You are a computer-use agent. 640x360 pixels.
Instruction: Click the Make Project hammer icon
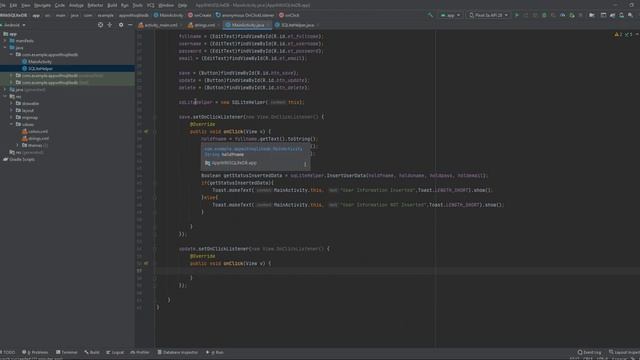430,15
